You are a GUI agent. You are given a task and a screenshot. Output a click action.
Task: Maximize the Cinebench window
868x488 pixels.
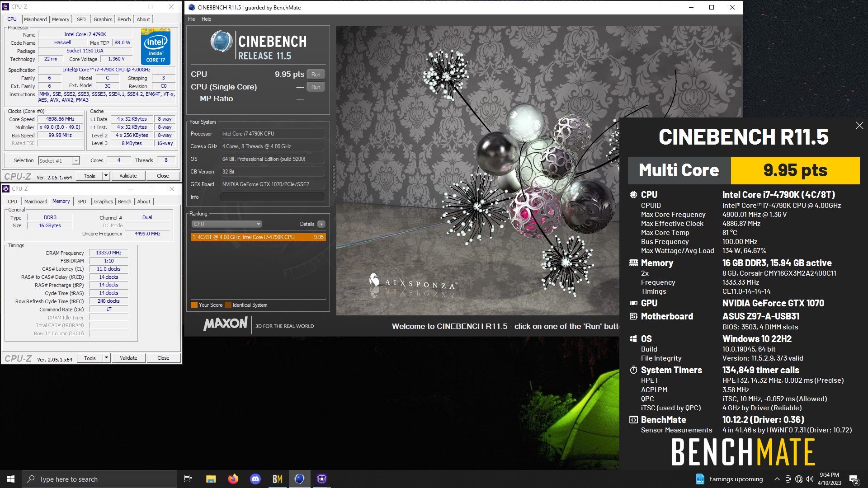pyautogui.click(x=712, y=7)
